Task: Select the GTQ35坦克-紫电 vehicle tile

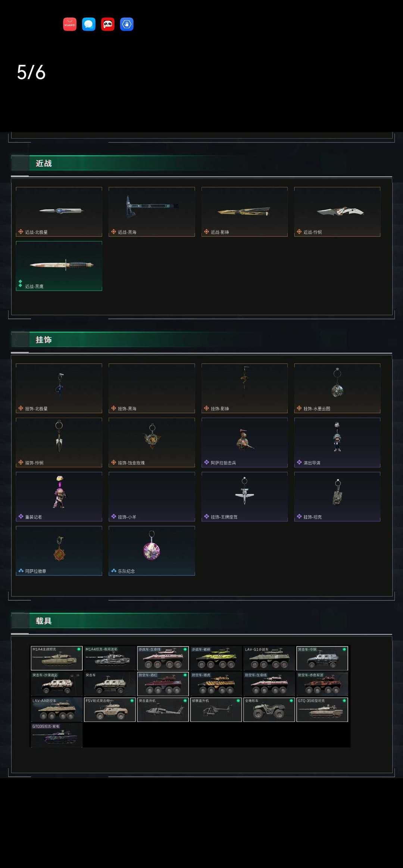Action: click(57, 735)
